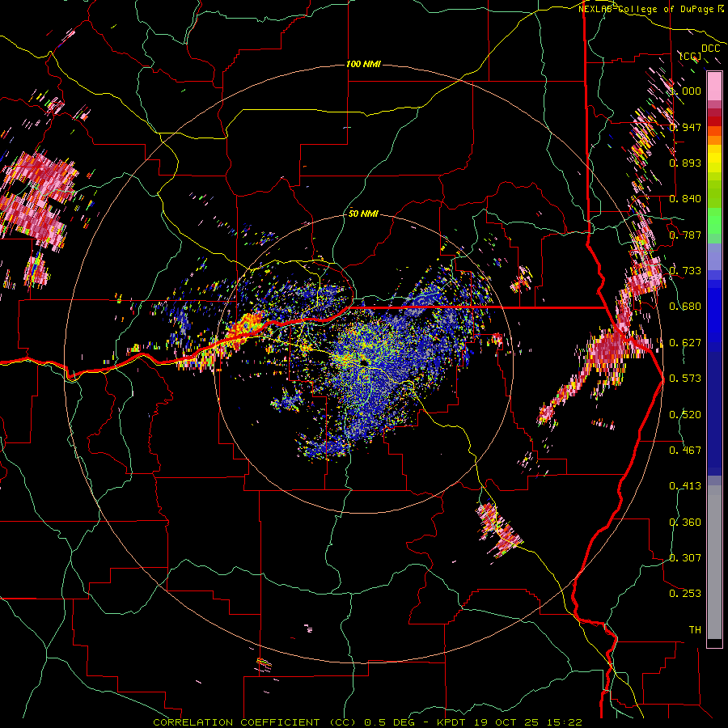Screen dimensions: 728x728
Task: Click the 0.307 color scale value
Action: (x=685, y=557)
